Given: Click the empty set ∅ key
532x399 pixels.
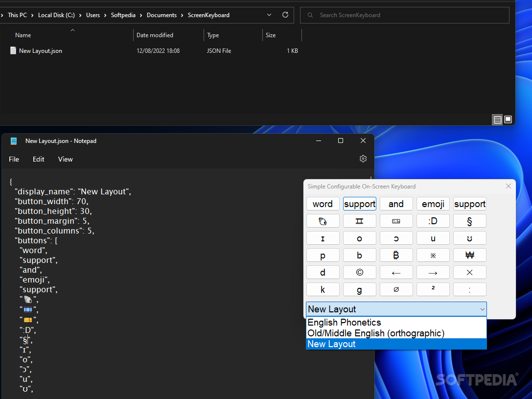Looking at the screenshot, I should (x=396, y=289).
